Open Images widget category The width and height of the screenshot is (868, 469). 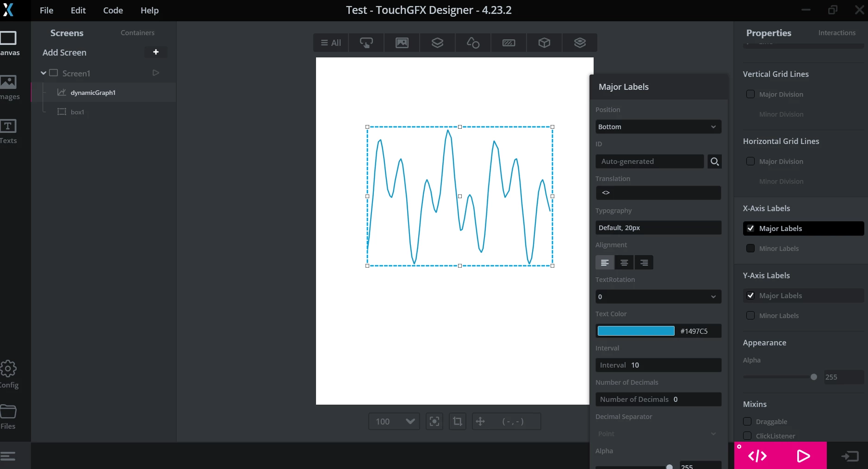pos(402,43)
